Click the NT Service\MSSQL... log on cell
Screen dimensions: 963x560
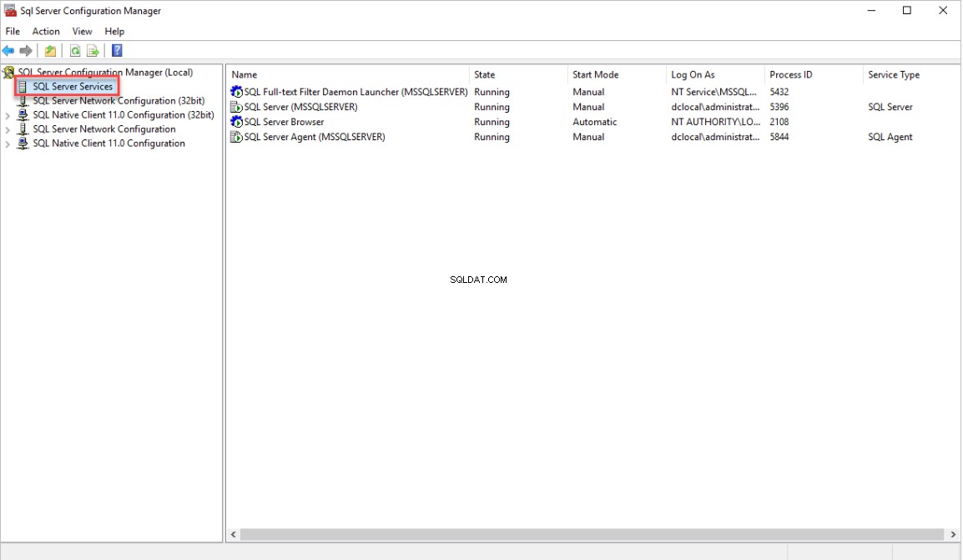pyautogui.click(x=713, y=92)
